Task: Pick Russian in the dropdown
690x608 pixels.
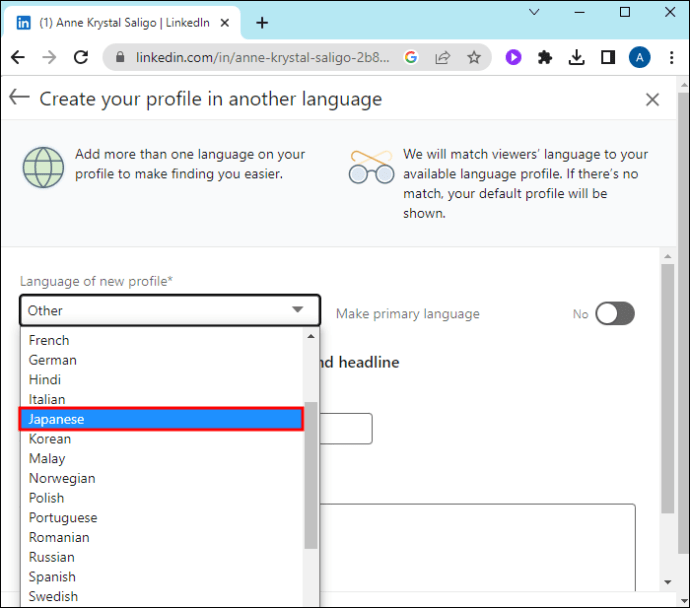Action: click(x=161, y=557)
